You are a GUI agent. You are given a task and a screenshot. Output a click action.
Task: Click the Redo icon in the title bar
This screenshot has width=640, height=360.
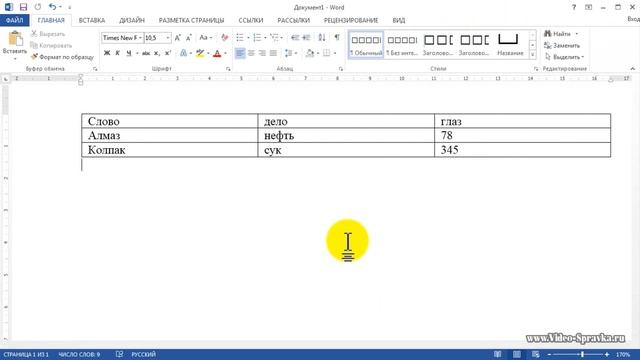point(38,7)
